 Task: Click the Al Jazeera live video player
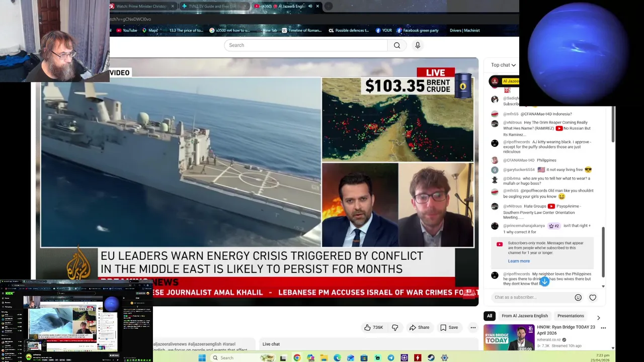[x=257, y=182]
